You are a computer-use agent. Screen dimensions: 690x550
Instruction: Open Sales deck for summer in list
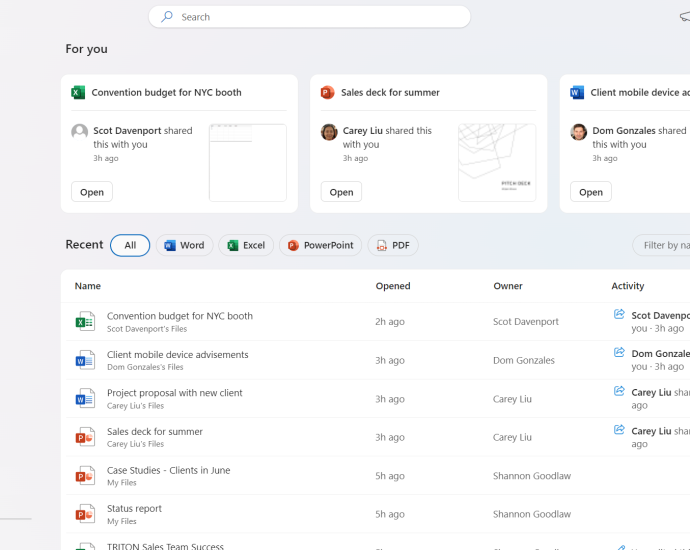(154, 432)
